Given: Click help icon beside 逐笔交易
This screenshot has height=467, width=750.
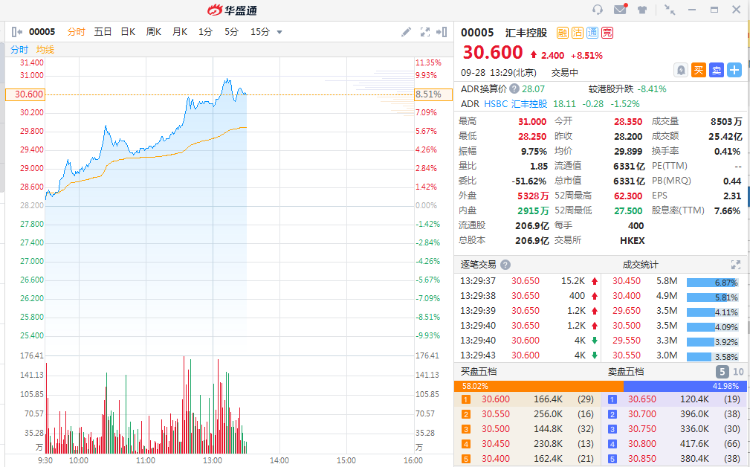Looking at the screenshot, I should click(505, 265).
